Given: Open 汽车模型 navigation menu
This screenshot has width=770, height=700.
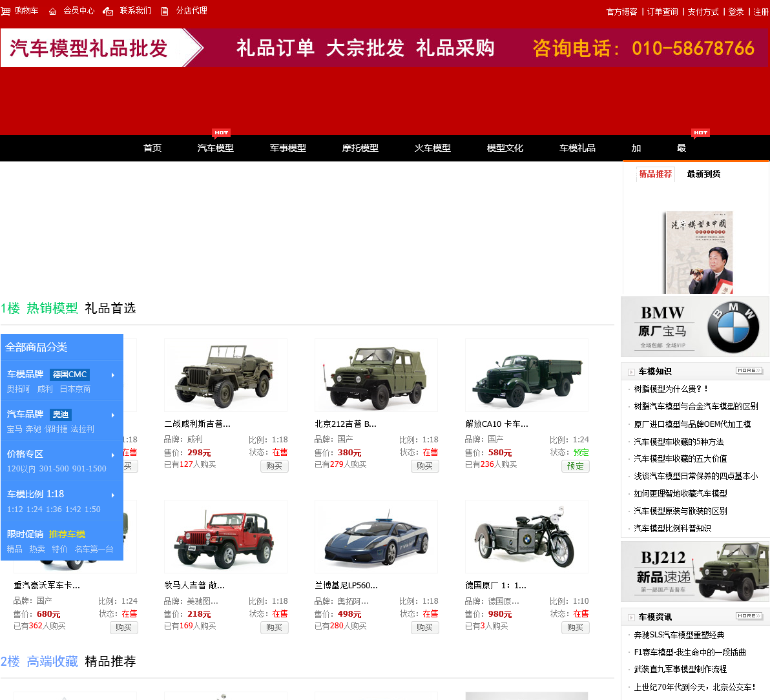Looking at the screenshot, I should click(216, 149).
